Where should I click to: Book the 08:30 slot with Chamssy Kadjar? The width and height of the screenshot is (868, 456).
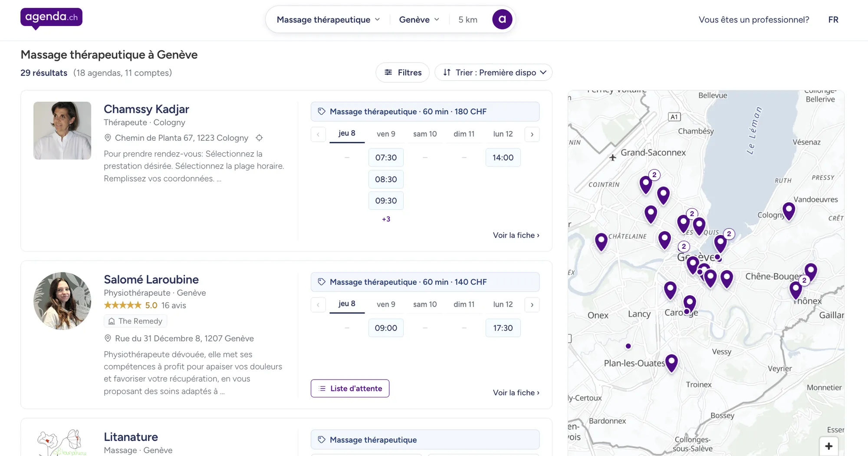tap(386, 179)
